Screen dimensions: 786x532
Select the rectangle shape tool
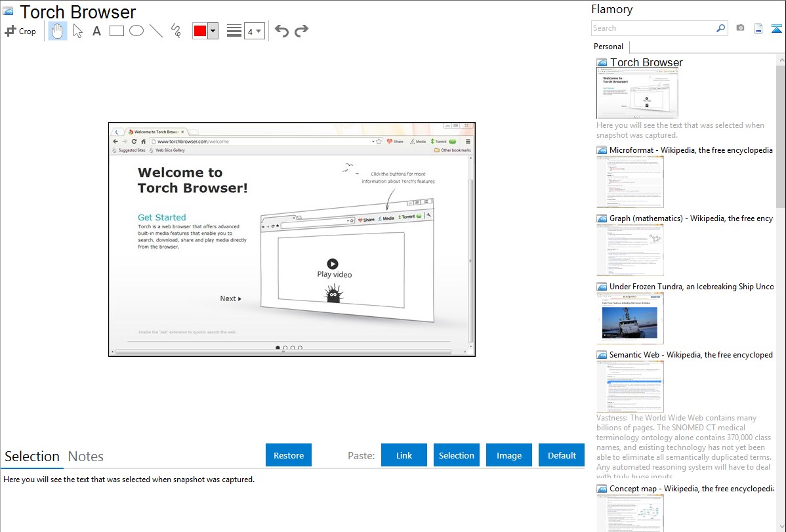tap(117, 31)
